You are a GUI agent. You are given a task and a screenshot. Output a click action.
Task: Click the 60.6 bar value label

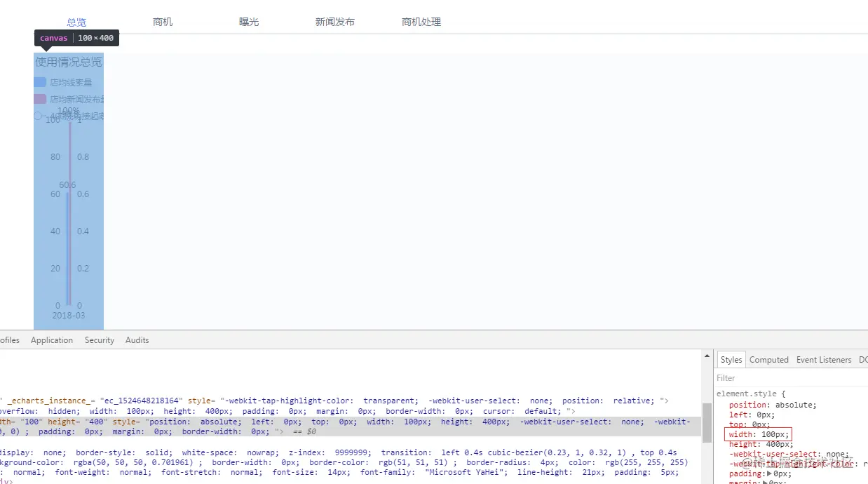coord(67,185)
